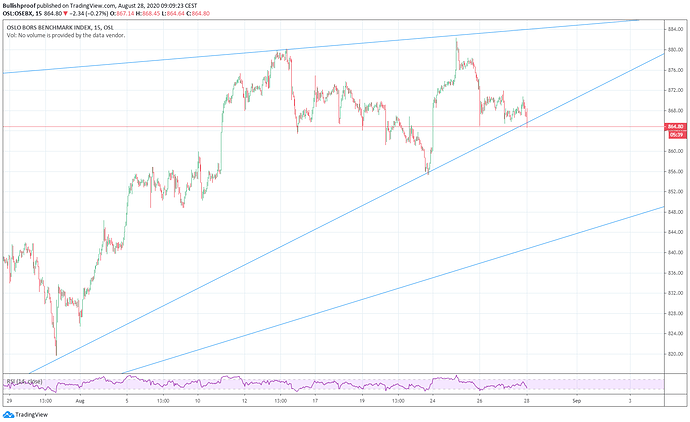This screenshot has height=422, width=690.
Task: Select the OSL:OSEBX symbol text
Action: click(x=23, y=14)
